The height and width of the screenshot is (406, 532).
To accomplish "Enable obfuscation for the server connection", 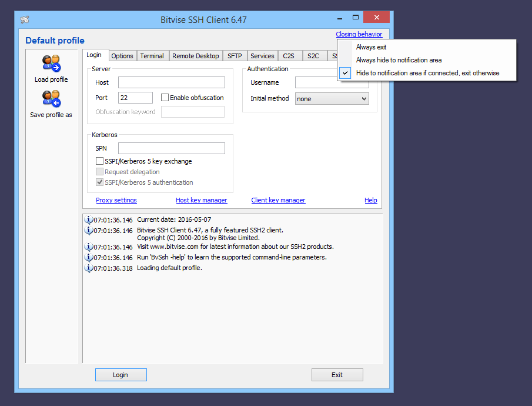I will (164, 97).
